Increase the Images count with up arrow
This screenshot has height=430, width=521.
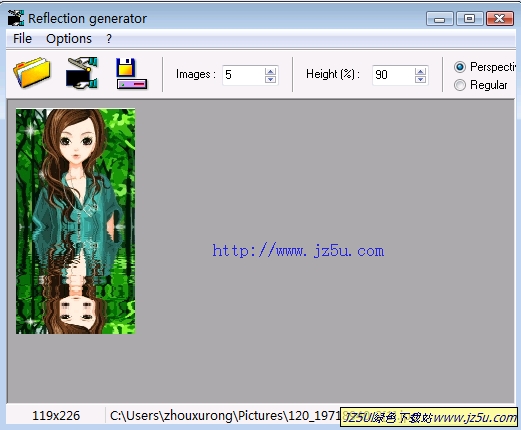[x=270, y=71]
